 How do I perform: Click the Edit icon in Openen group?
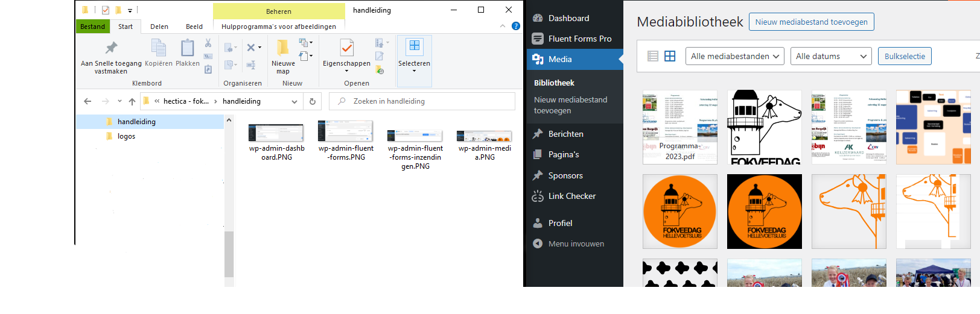380,56
